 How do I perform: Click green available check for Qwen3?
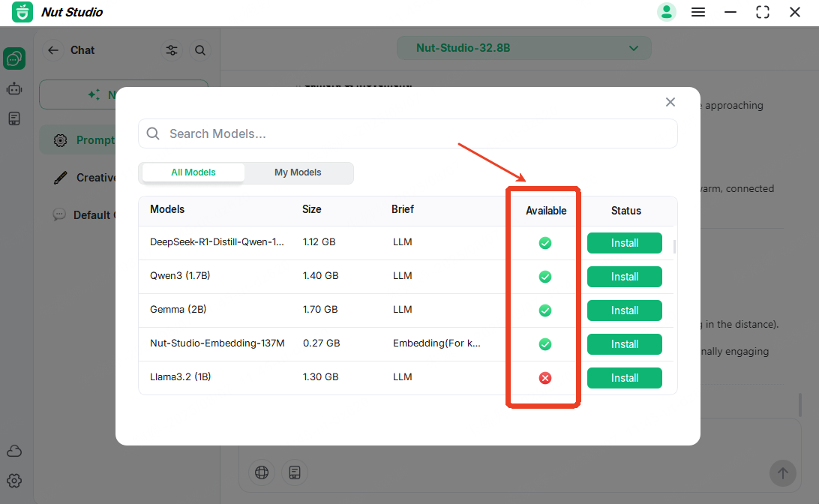pos(544,277)
